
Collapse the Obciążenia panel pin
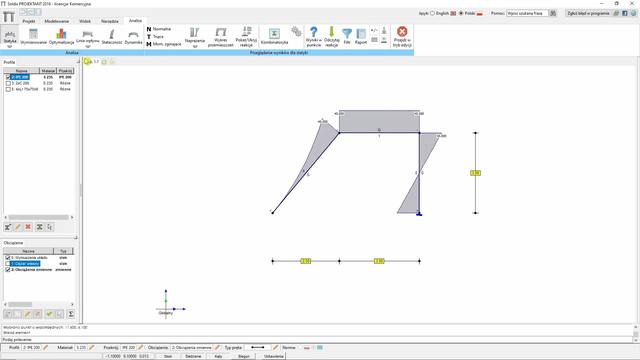coord(76,238)
